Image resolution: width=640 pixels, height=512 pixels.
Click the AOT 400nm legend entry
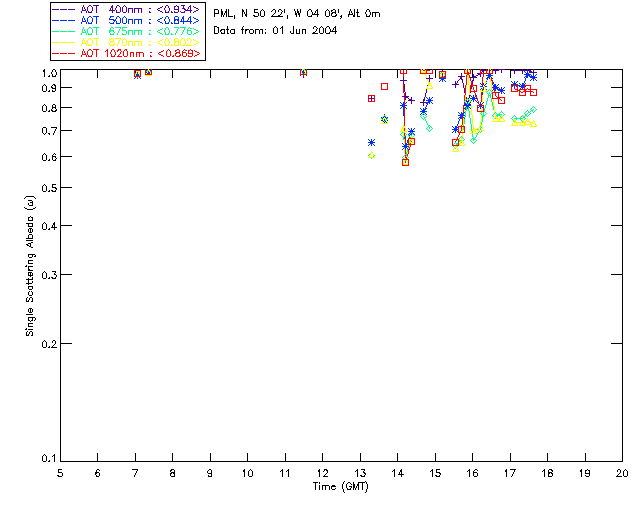[126, 9]
